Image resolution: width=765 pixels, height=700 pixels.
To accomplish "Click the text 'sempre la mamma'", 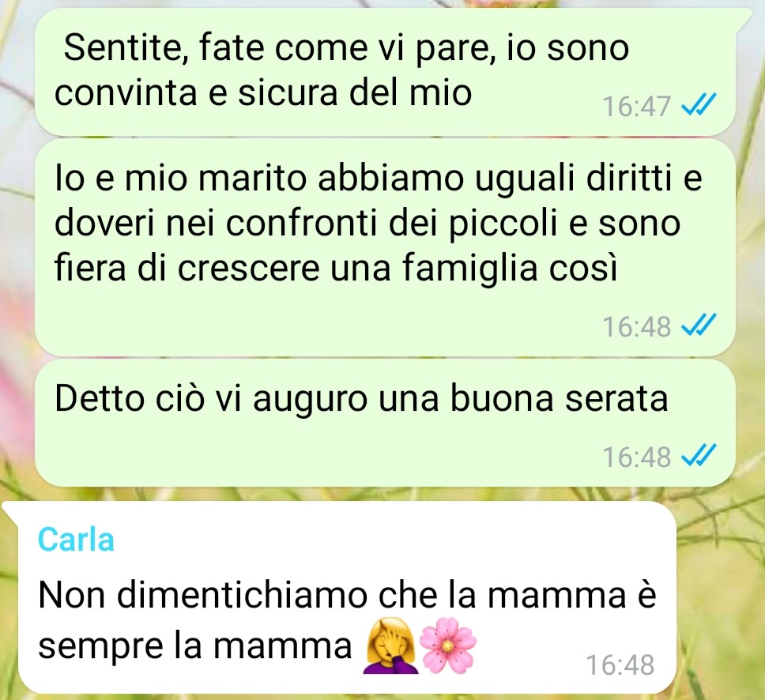I will (x=195, y=646).
